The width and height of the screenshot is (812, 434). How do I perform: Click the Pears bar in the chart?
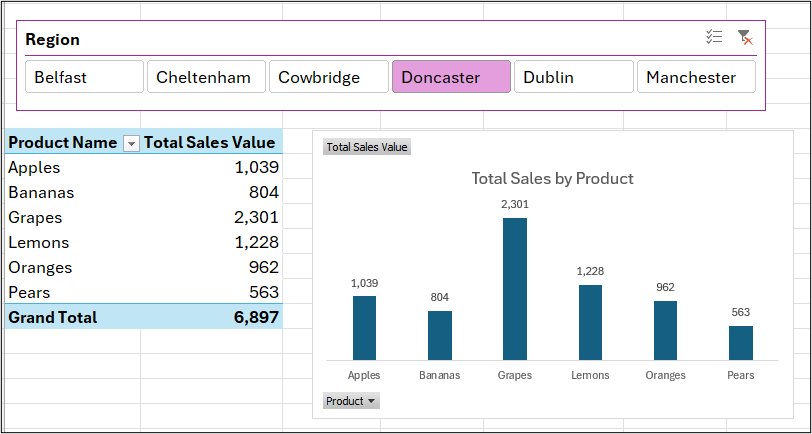(740, 343)
